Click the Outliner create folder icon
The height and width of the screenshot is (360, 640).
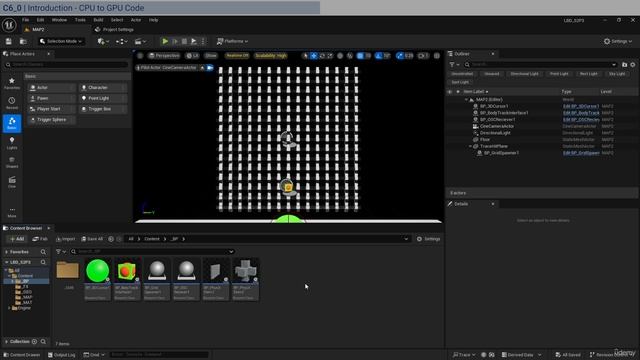pyautogui.click(x=624, y=64)
